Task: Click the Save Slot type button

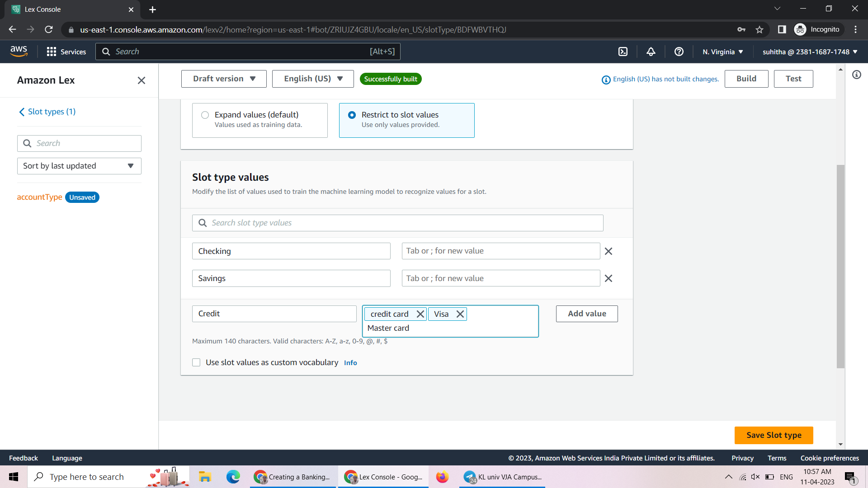Action: click(774, 435)
